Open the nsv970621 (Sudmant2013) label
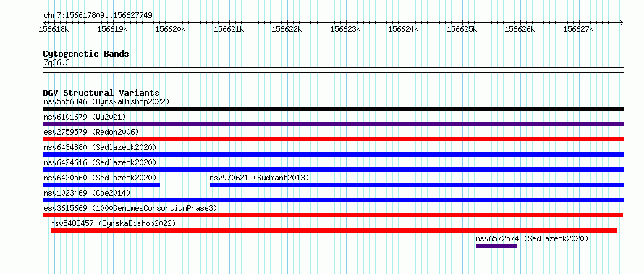644x274 pixels. pos(259,178)
